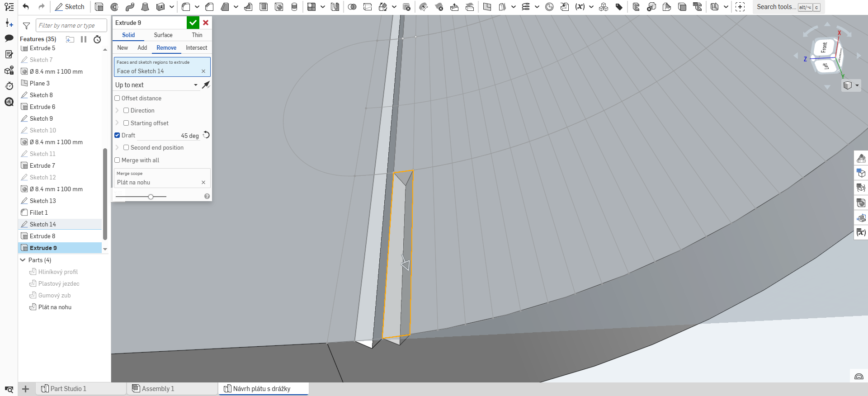This screenshot has width=868, height=396.
Task: Open the Assembly 1 tab
Action: pos(158,389)
